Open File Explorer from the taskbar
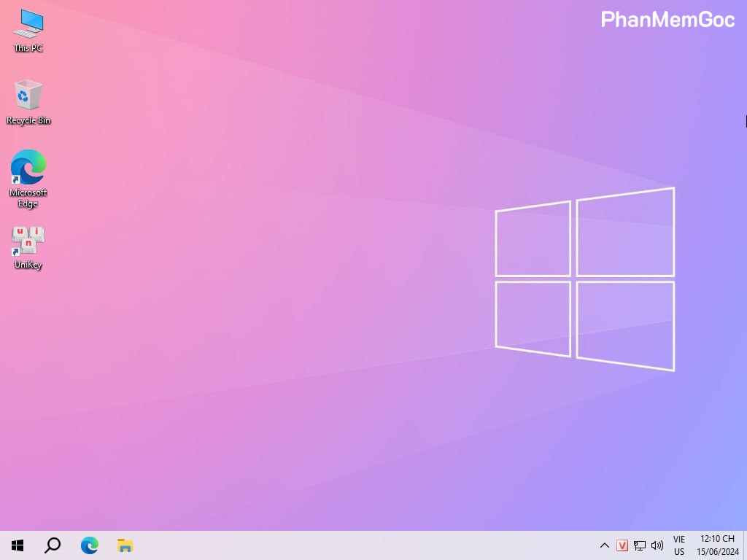 [125, 545]
